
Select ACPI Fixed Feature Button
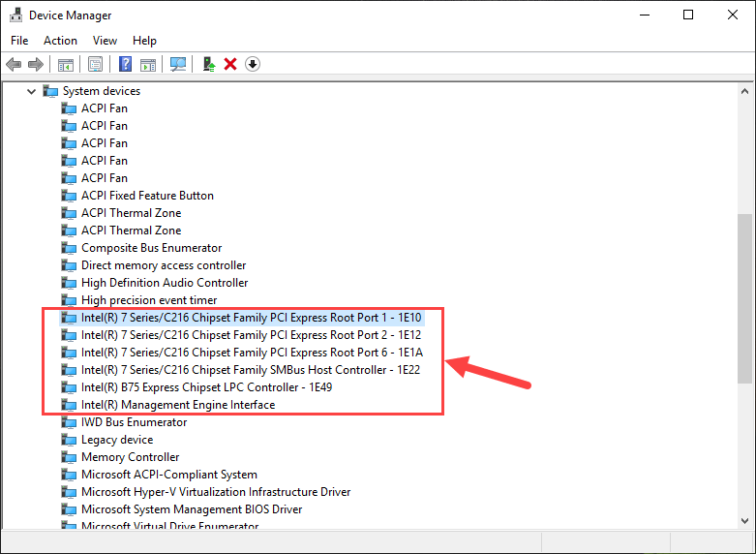(147, 196)
